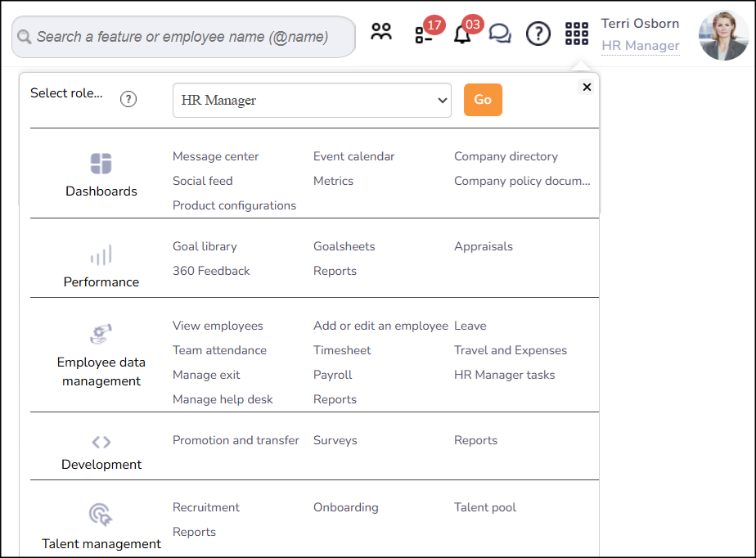Open the Message center
756x558 pixels.
[215, 155]
